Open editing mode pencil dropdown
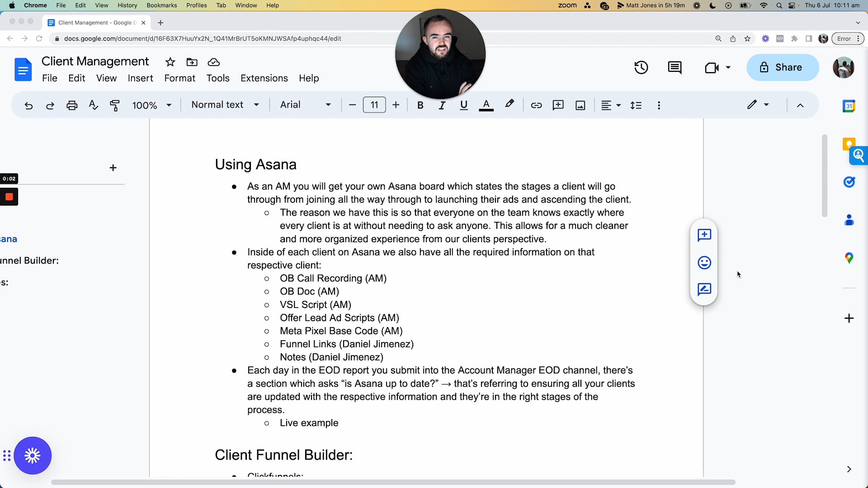Image resolution: width=868 pixels, height=488 pixels. (758, 105)
